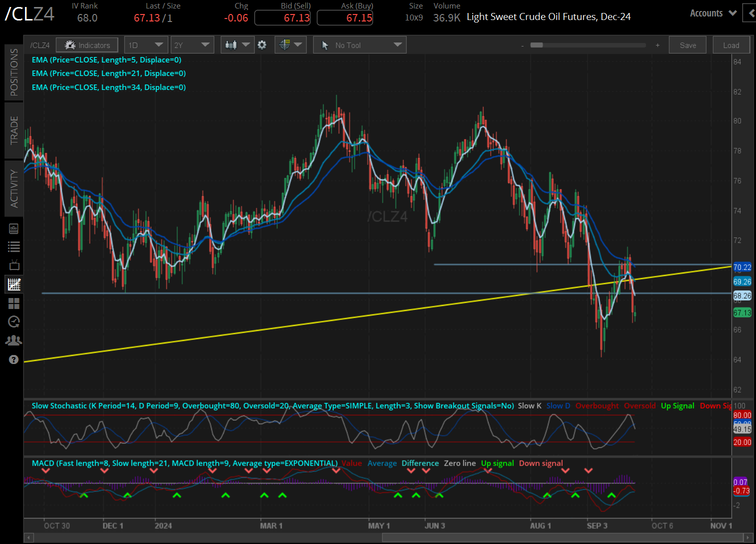Image resolution: width=756 pixels, height=544 pixels.
Task: Open the help question mark icon
Action: [13, 359]
